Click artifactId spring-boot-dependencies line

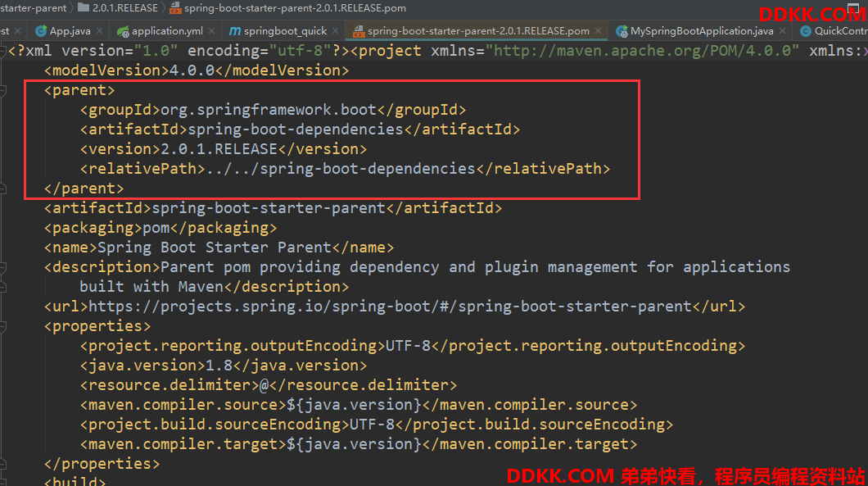tap(300, 129)
